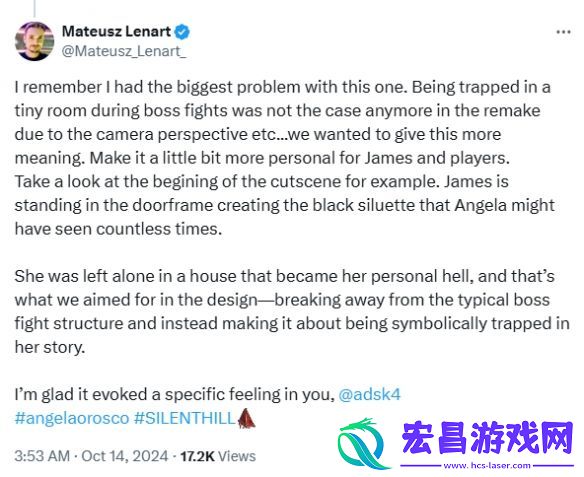Click the red pyramid emoji after #SILENTHILL
This screenshot has width=584, height=477.
[246, 418]
